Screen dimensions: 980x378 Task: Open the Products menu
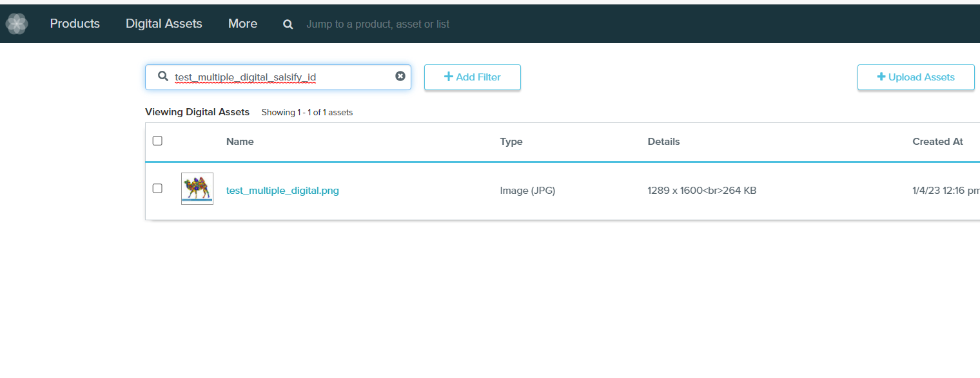(x=75, y=24)
